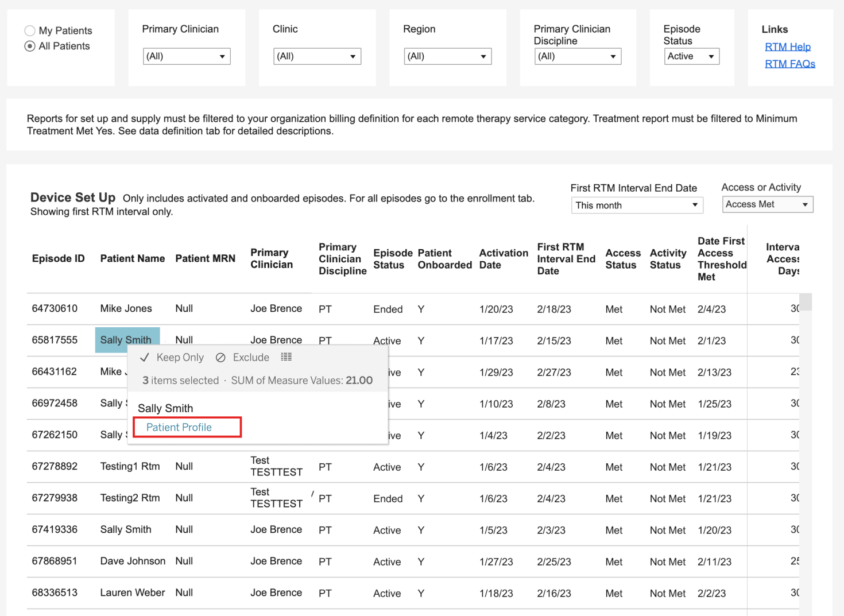The width and height of the screenshot is (844, 616).
Task: Click Episode ID 68336513
Action: (55, 592)
